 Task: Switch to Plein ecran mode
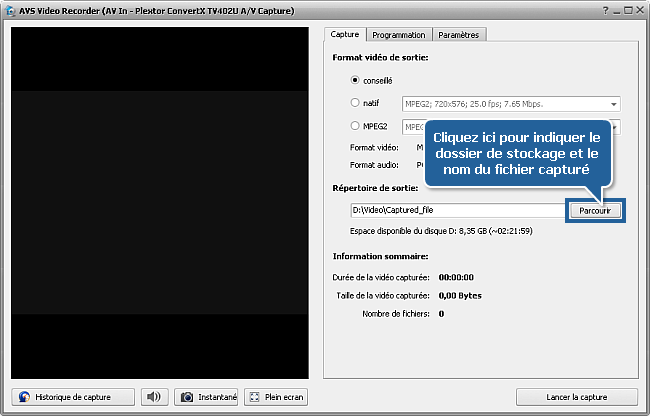(x=276, y=397)
